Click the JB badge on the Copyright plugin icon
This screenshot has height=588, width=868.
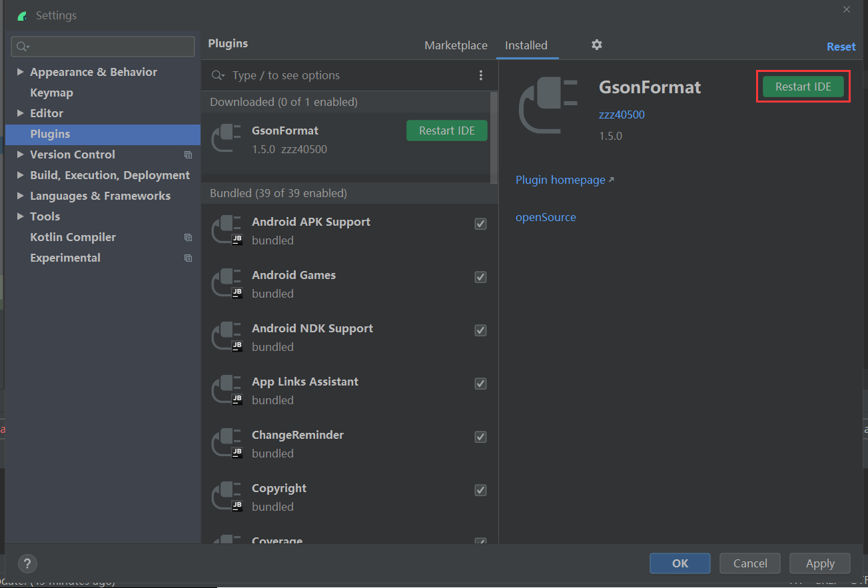pos(236,505)
